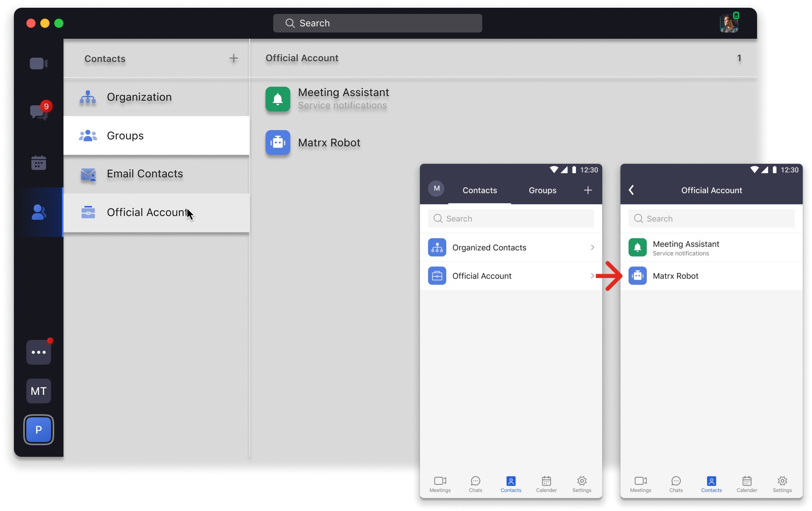Open Settings tab in first mobile screen
This screenshot has width=812, height=511.
pyautogui.click(x=582, y=484)
